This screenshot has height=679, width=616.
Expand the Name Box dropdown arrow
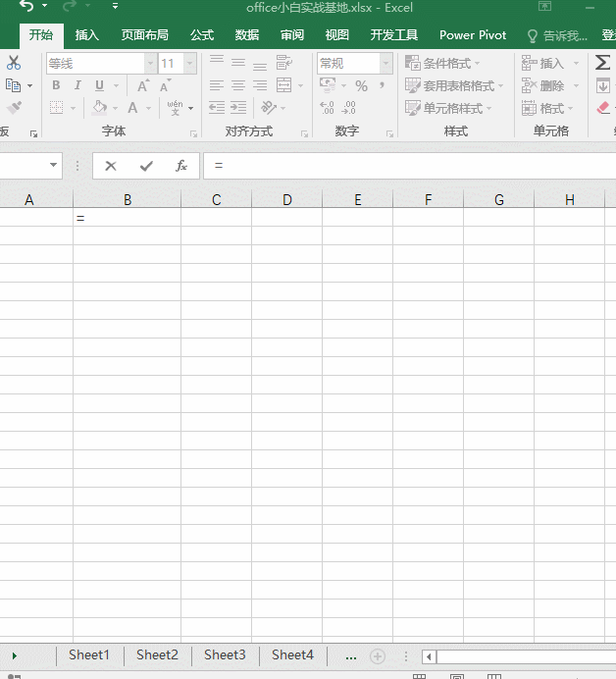point(52,166)
